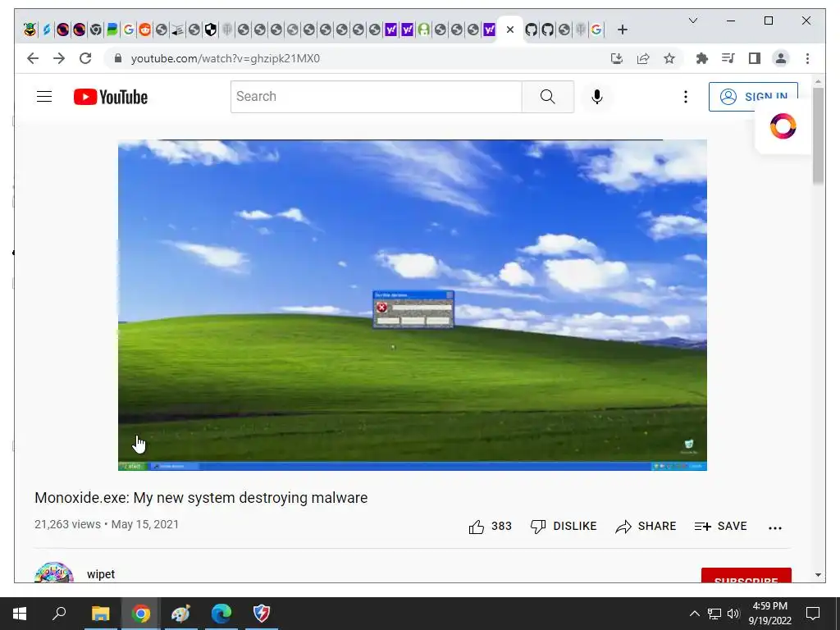Screen dimensions: 840x630
Task: Click the scrollbar down arrow
Action: [x=818, y=575]
